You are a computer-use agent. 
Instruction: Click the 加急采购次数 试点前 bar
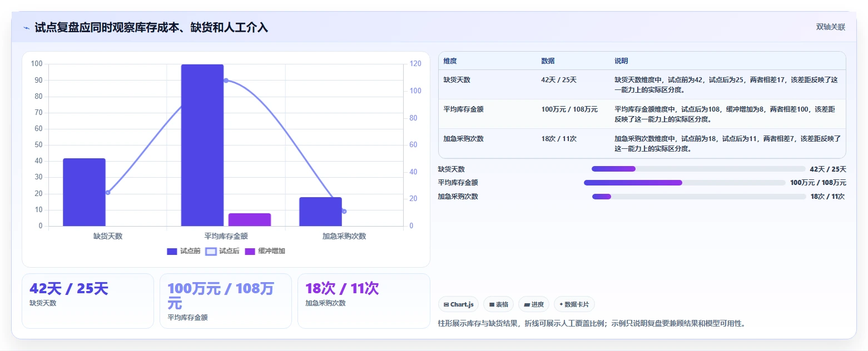320,212
